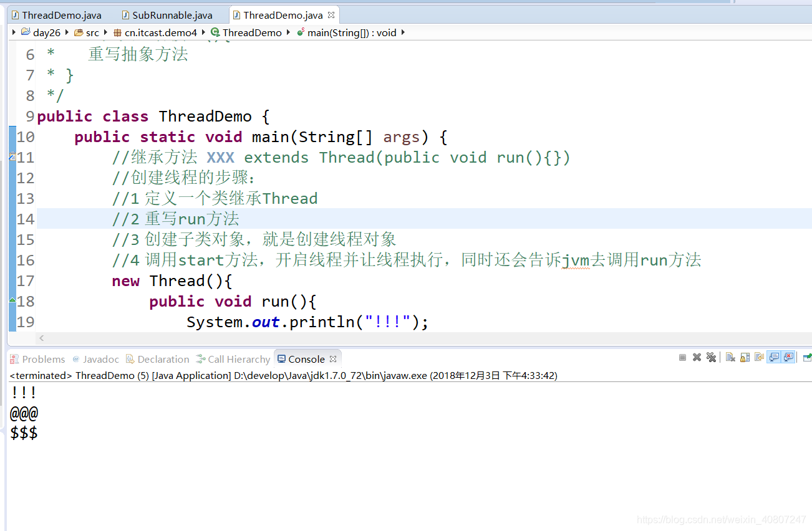This screenshot has height=531, width=812.
Task: Click 'new Thread(){' on line 17
Action: (172, 281)
